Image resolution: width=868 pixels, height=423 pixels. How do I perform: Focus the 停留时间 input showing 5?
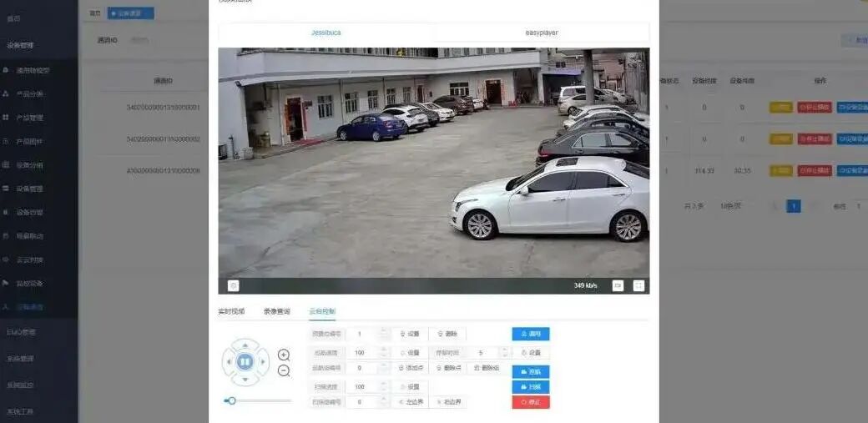point(482,353)
